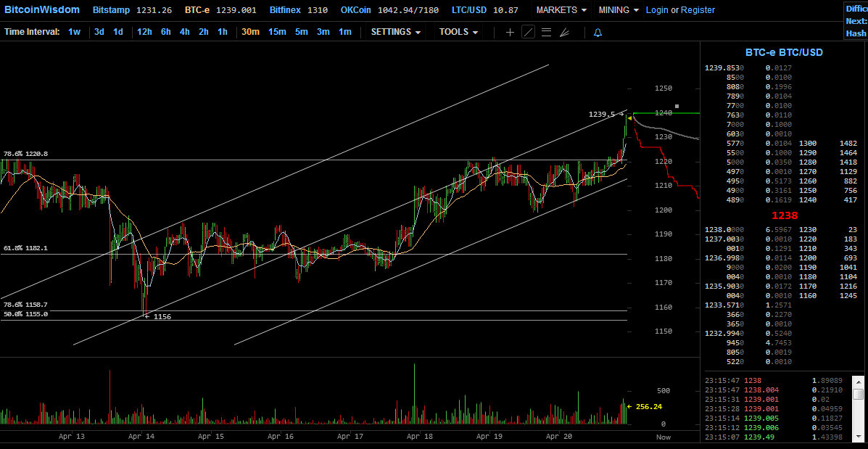Go to BitcoinWisdom home link
The image size is (868, 449).
pyautogui.click(x=42, y=10)
